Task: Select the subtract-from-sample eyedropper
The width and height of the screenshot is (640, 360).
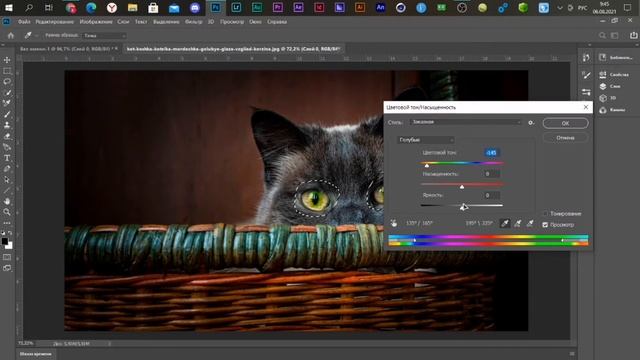Action: (530, 223)
